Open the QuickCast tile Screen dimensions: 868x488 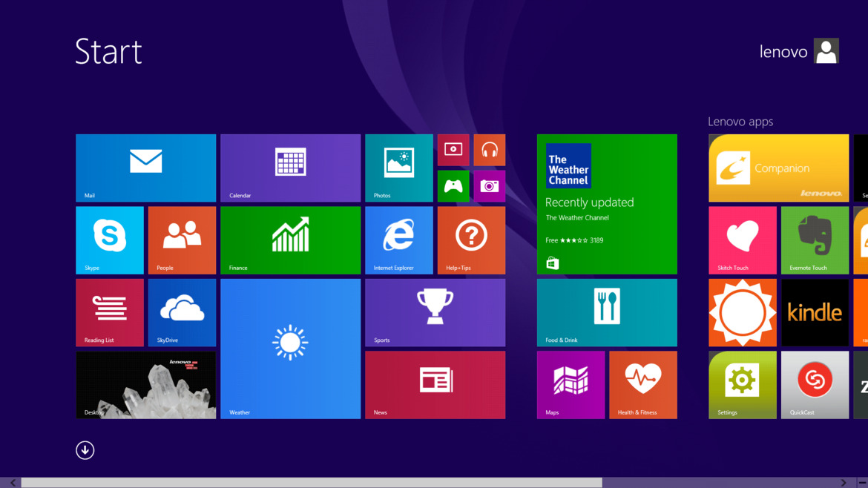click(815, 384)
